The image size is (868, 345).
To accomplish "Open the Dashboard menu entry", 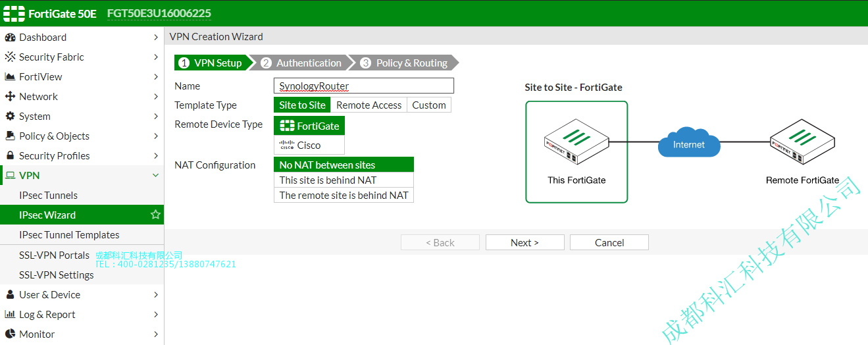I will [x=82, y=38].
